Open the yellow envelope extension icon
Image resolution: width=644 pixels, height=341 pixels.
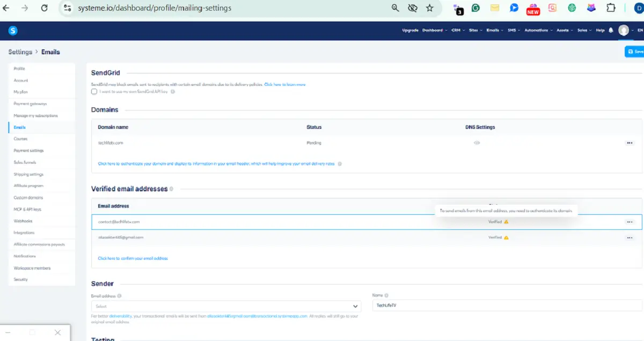click(x=495, y=8)
